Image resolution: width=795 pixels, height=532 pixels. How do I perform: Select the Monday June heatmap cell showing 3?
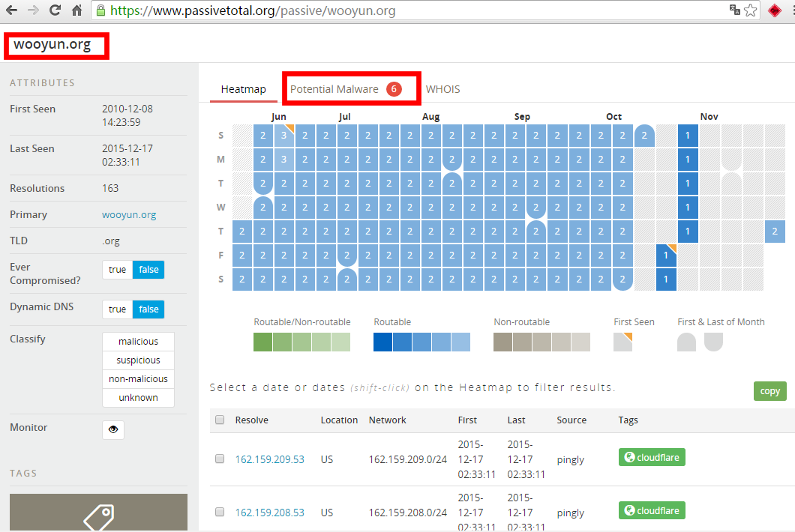pos(284,159)
